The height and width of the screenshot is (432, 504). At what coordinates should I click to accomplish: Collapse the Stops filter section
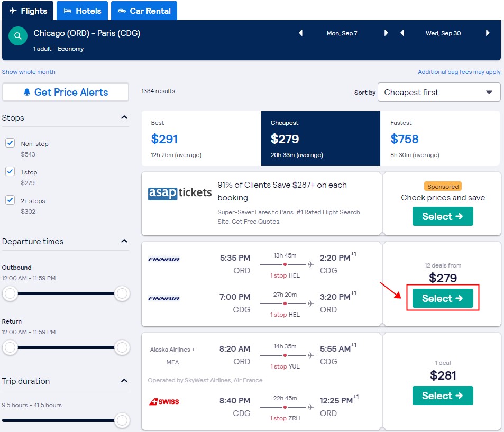(124, 117)
